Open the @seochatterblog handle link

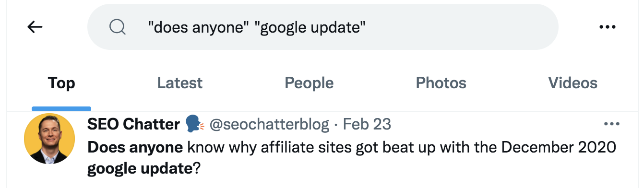click(x=270, y=125)
